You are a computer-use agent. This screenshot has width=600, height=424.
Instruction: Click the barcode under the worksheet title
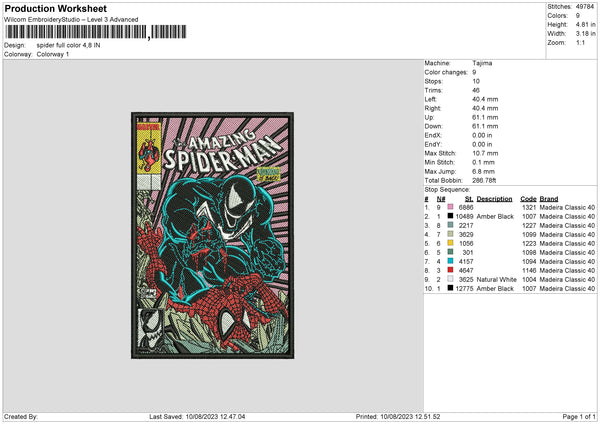(96, 32)
